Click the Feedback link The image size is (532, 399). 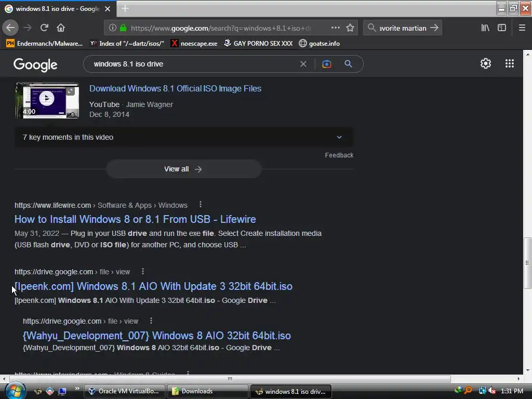pyautogui.click(x=339, y=155)
